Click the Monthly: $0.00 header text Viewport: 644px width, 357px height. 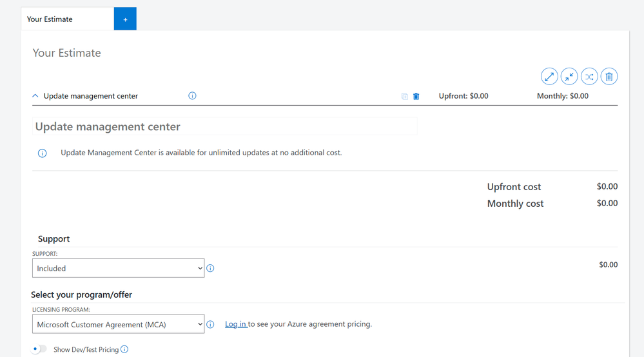click(563, 96)
